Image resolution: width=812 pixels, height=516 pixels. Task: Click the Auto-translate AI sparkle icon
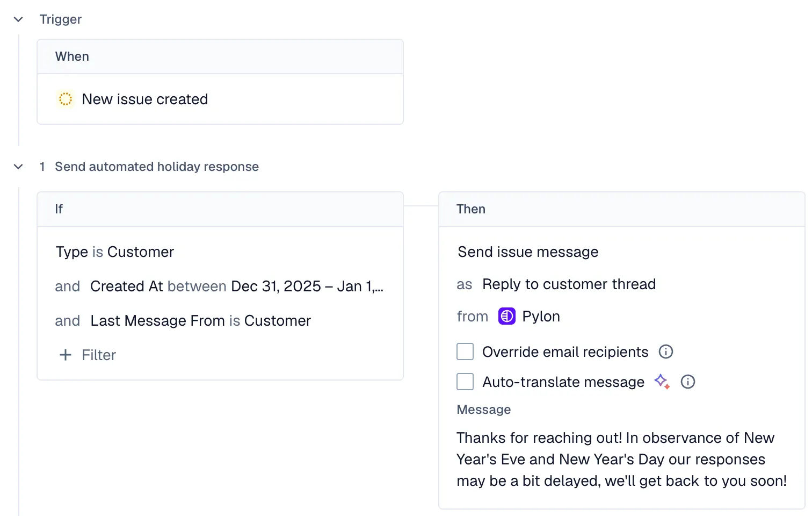(662, 382)
